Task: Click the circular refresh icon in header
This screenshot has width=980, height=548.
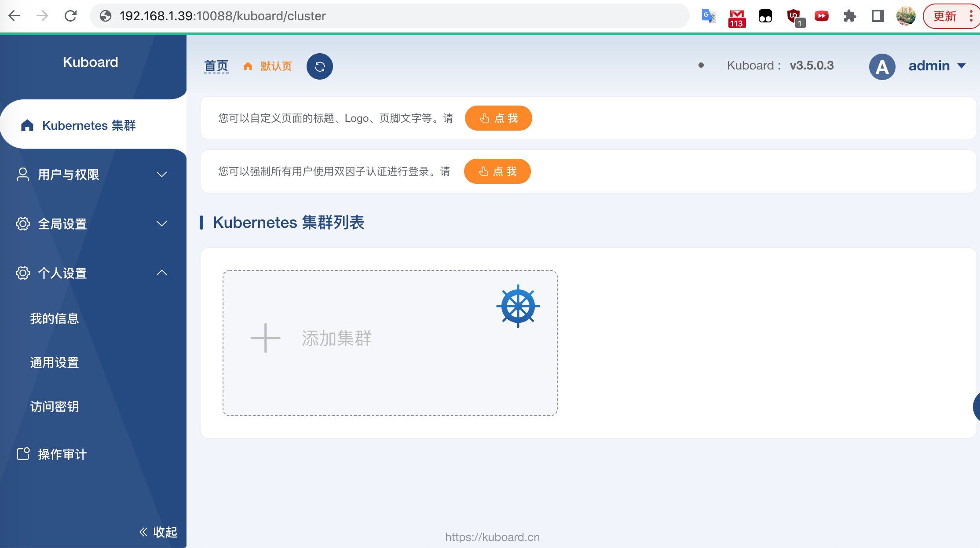Action: (x=320, y=66)
